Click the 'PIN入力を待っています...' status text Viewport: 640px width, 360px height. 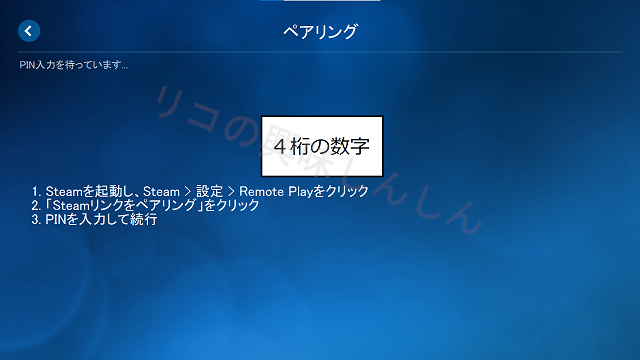pos(73,65)
